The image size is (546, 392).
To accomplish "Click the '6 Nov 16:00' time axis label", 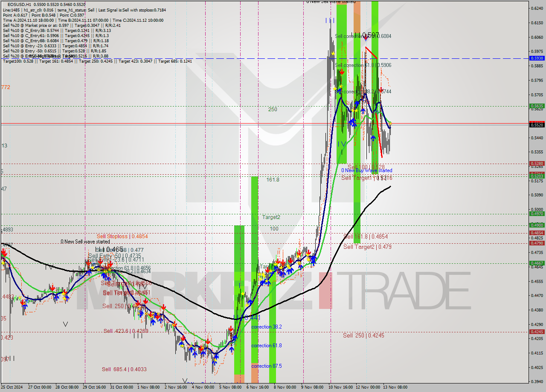I will point(258,387).
